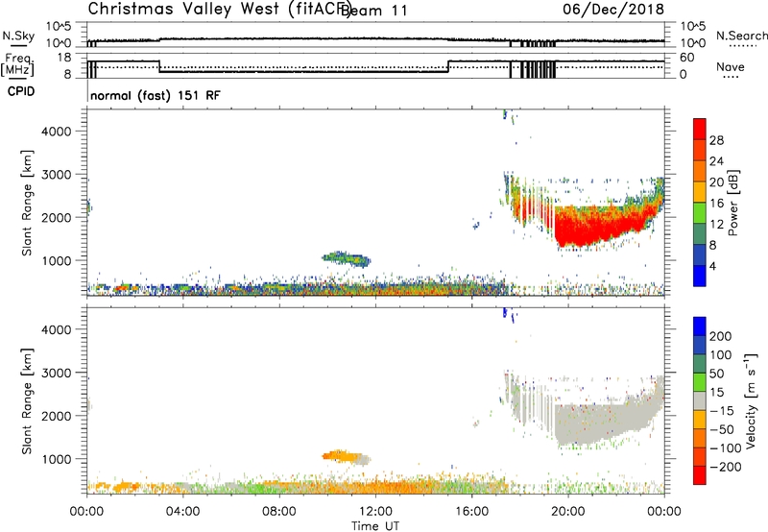The height and width of the screenshot is (532, 768).
Task: Pick the blue bottom segment of power colorbar
Action: pyautogui.click(x=700, y=276)
